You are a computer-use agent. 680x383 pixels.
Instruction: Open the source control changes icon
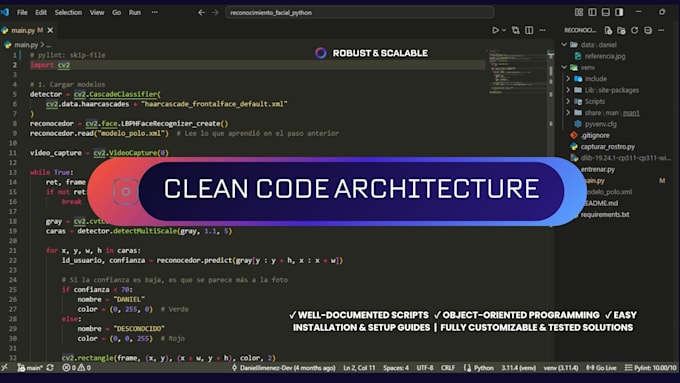[516, 30]
